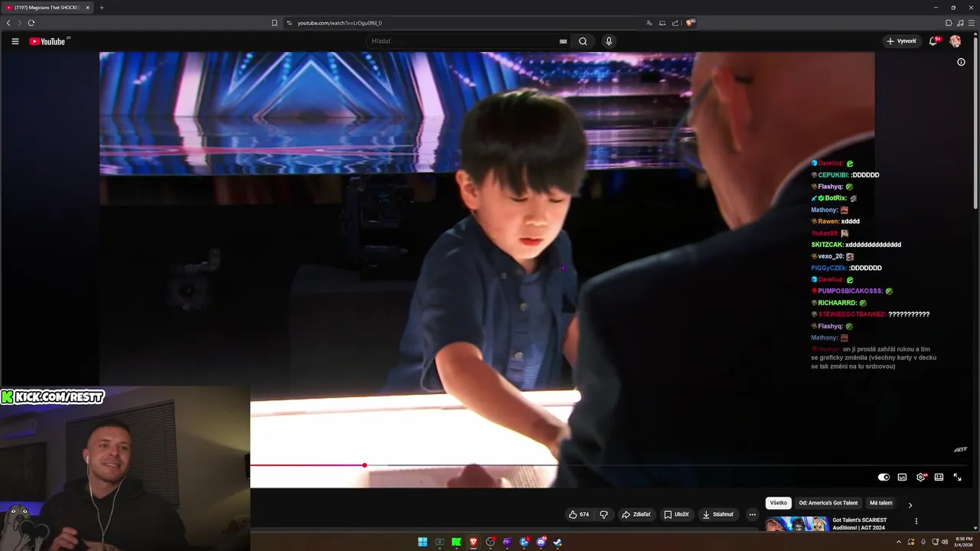Show more filter chips with the arrow
Screen dimensions: 980x551
pos(910,505)
